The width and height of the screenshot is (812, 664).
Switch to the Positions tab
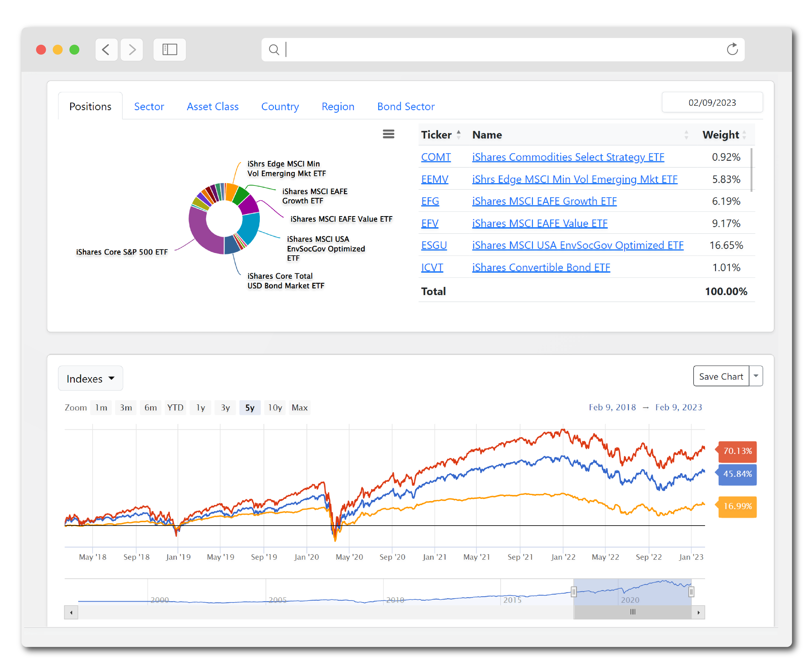point(90,106)
